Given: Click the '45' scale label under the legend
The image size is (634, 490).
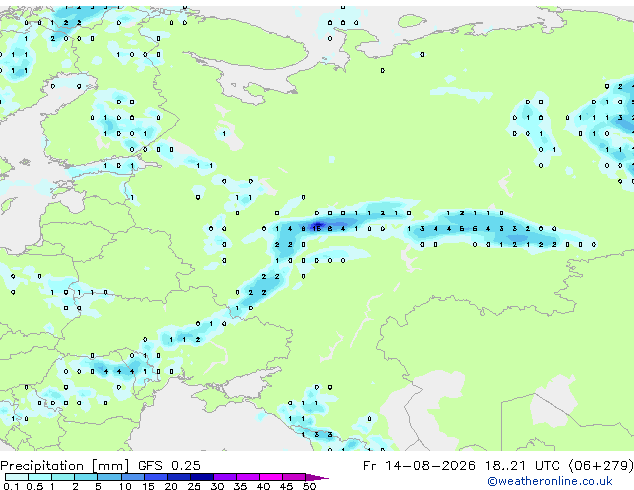Looking at the screenshot, I should click(286, 486).
